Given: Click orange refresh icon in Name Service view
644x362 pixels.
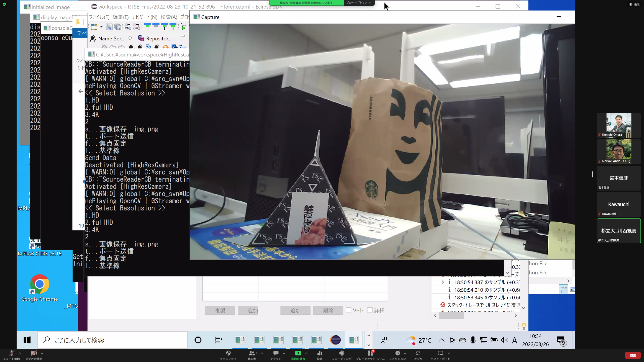Looking at the screenshot, I should tap(165, 47).
